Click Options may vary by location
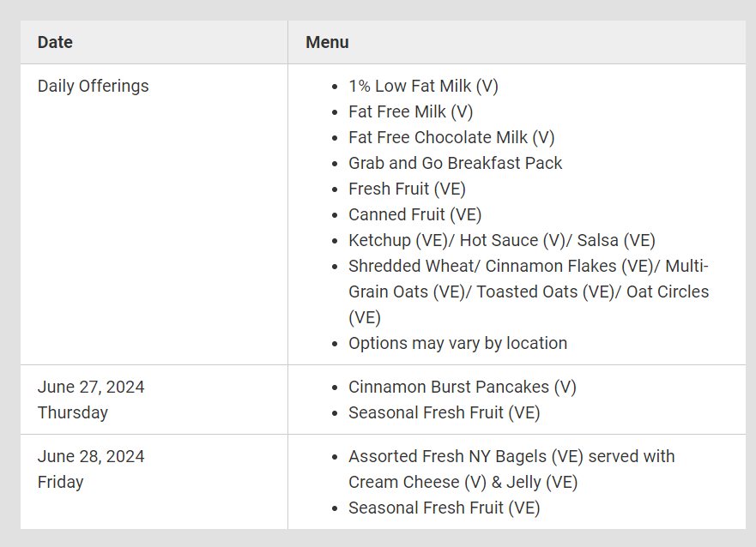This screenshot has width=756, height=547. [458, 343]
